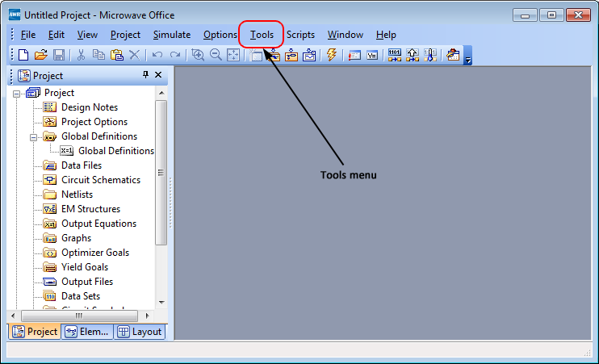599x364 pixels.
Task: Click the Analyze lightning bolt icon
Action: [331, 55]
